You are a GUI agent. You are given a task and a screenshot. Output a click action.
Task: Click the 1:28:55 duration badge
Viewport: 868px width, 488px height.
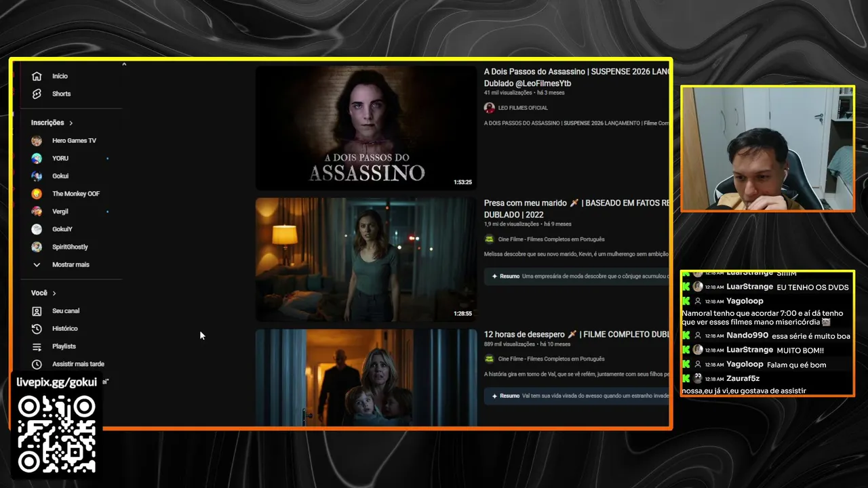tap(462, 314)
